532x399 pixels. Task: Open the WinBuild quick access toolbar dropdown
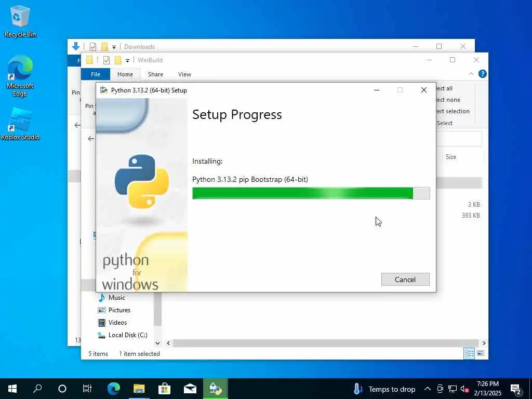click(127, 60)
